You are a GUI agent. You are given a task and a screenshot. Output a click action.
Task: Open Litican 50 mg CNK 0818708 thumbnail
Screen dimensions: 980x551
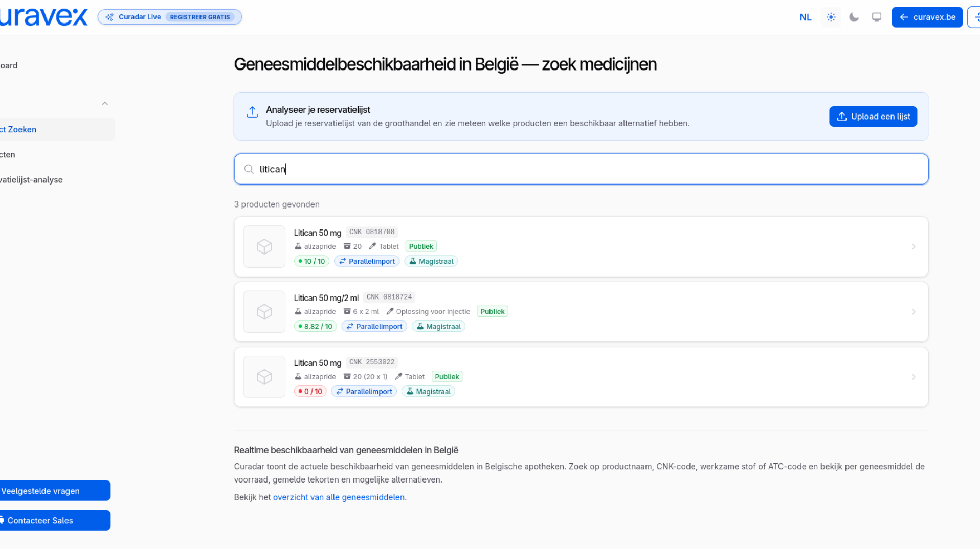coord(264,247)
